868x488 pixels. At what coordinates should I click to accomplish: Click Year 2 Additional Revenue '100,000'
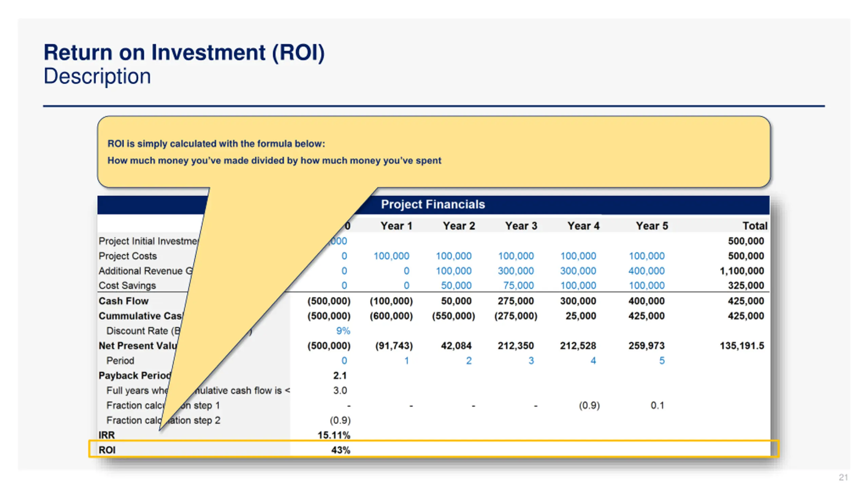(x=454, y=271)
